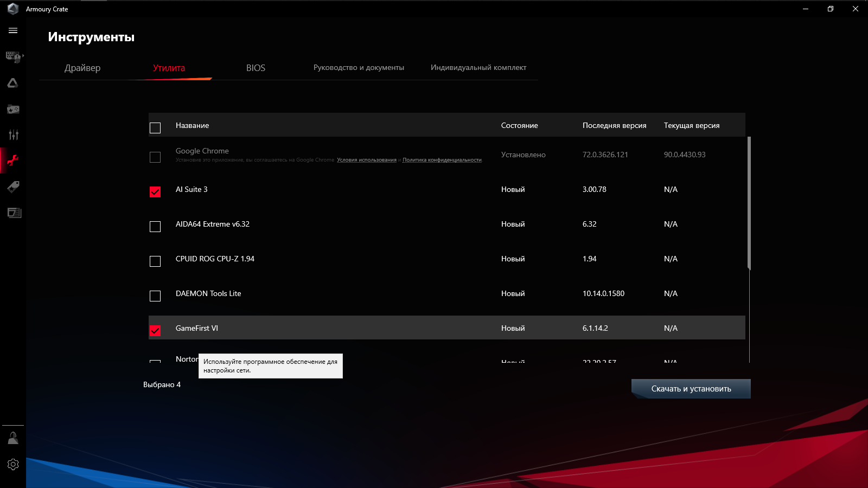Click GameFirst VI version 6.1.14.2
The width and height of the screenshot is (868, 488).
coord(595,328)
